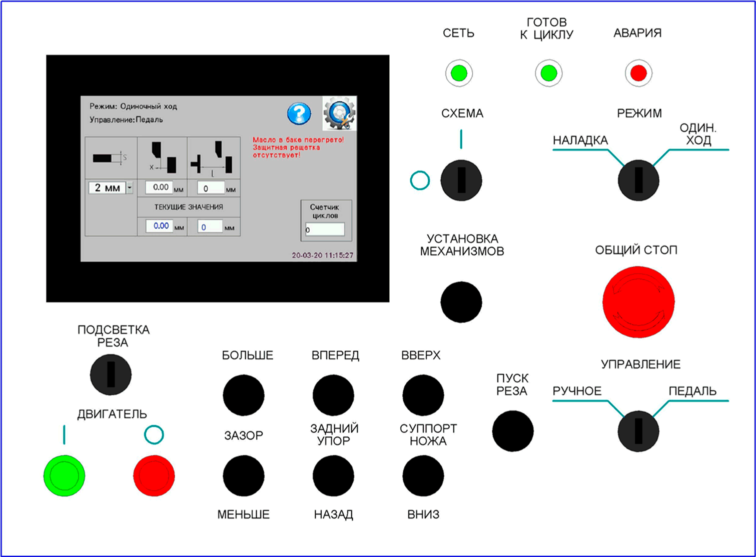The height and width of the screenshot is (557, 756).
Task: Turn the РЕЖИМ selector switch knob
Action: [x=638, y=180]
